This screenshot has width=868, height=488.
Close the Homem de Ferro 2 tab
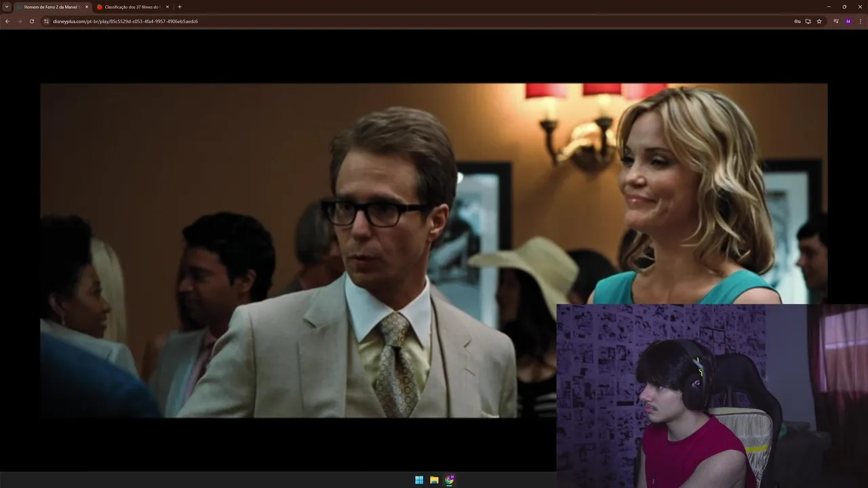coord(87,7)
